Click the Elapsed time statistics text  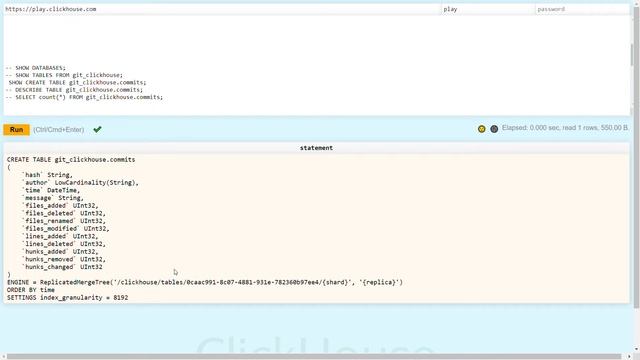[565, 128]
